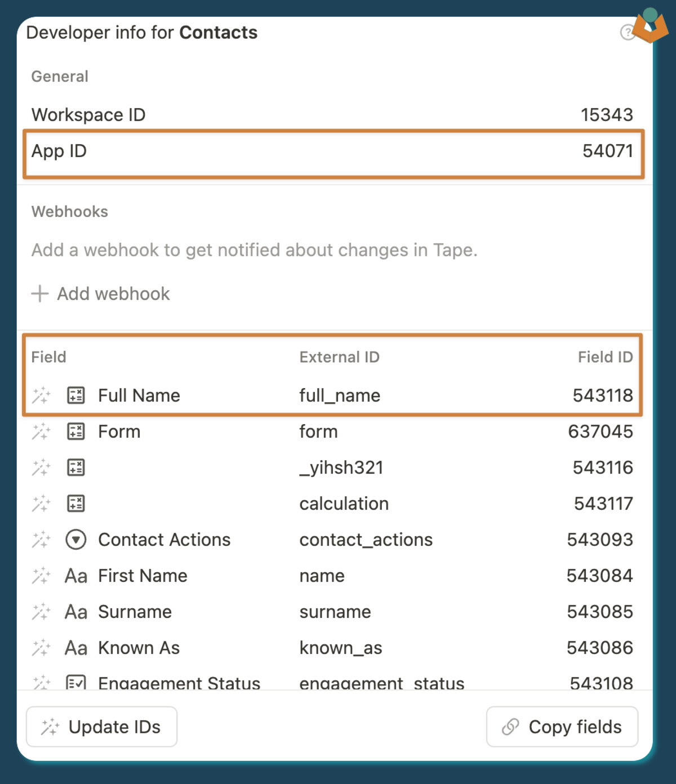Click the App ID label
The height and width of the screenshot is (784, 676).
click(x=59, y=151)
